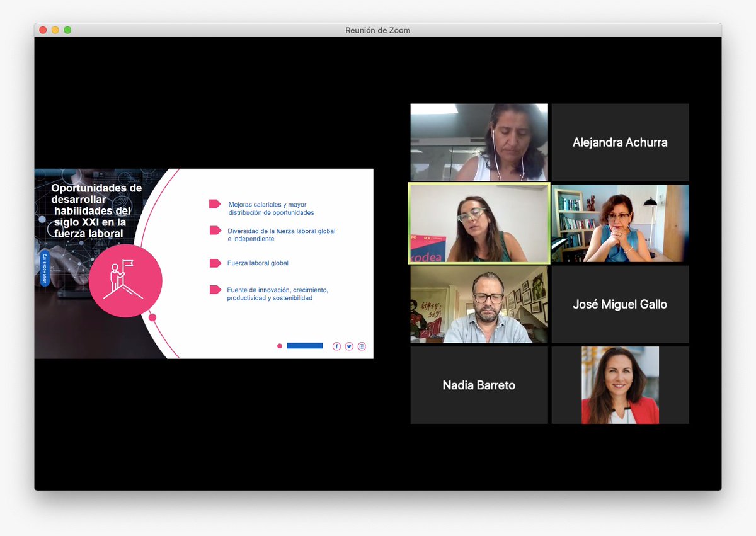The height and width of the screenshot is (536, 756).
Task: Select José Miguel Gallo participant tile
Action: pos(620,304)
